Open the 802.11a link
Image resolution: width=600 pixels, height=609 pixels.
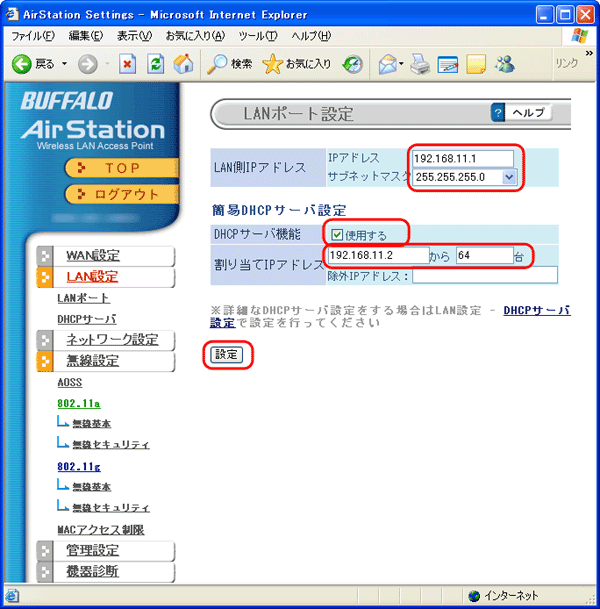click(79, 404)
